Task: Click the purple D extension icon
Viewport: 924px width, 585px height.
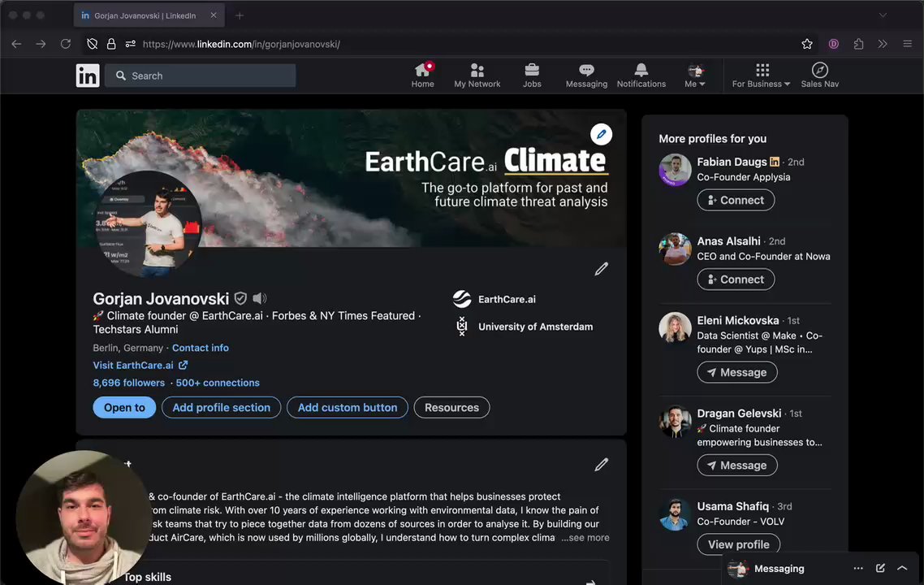Action: (x=833, y=44)
